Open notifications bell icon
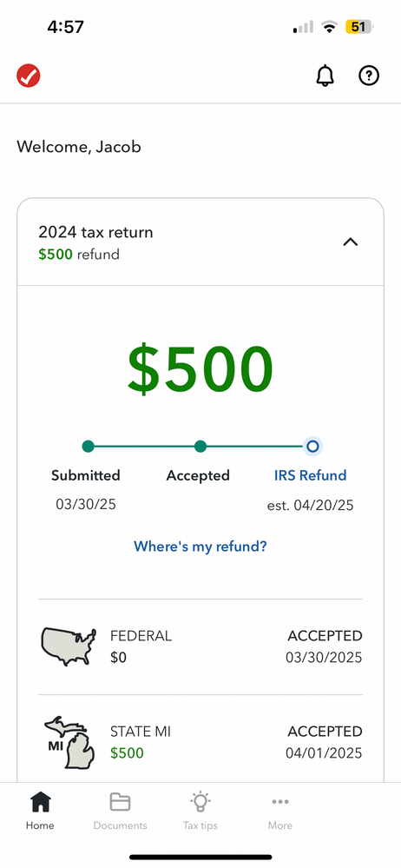 pyautogui.click(x=325, y=76)
